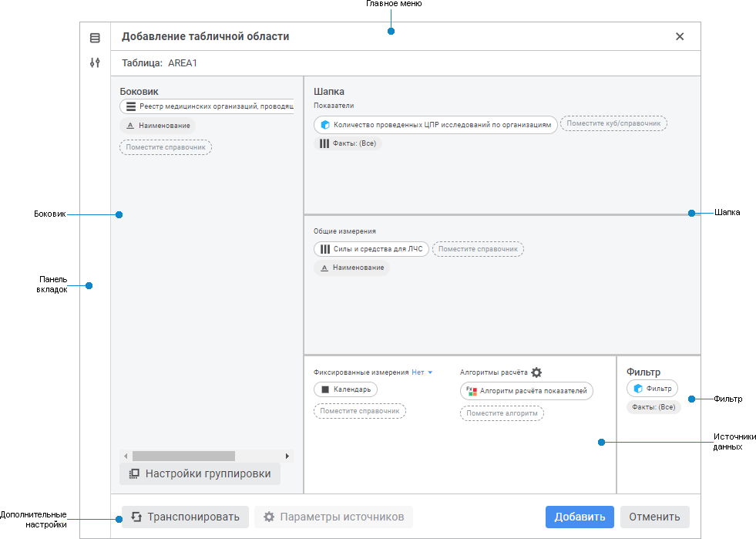
Task: Click the Поместите куб/справочник placeholder
Action: 613,123
